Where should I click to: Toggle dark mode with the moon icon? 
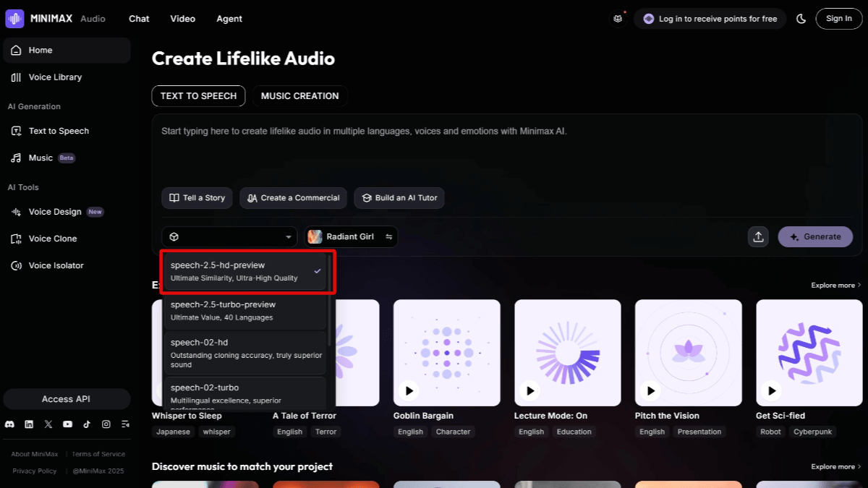click(801, 19)
